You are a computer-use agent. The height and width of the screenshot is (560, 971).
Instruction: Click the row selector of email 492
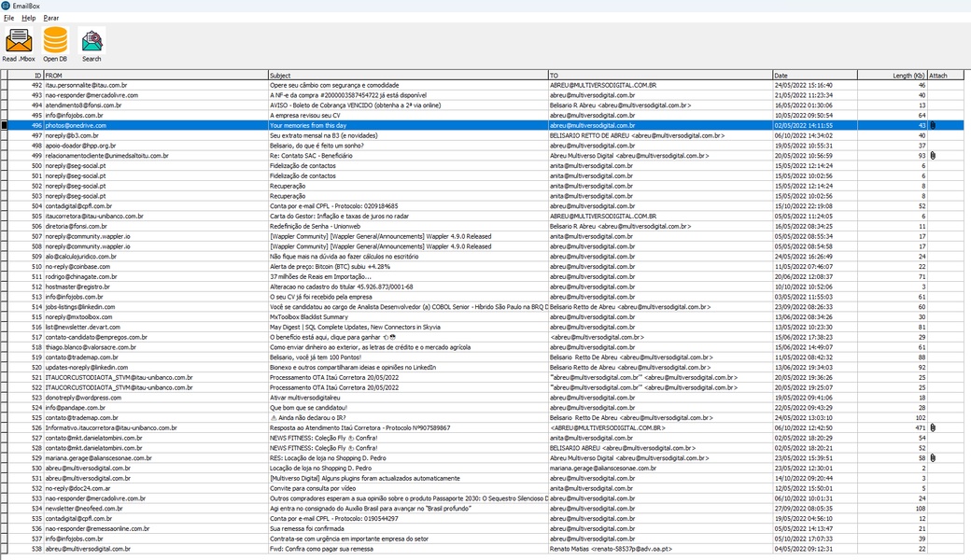coord(4,85)
